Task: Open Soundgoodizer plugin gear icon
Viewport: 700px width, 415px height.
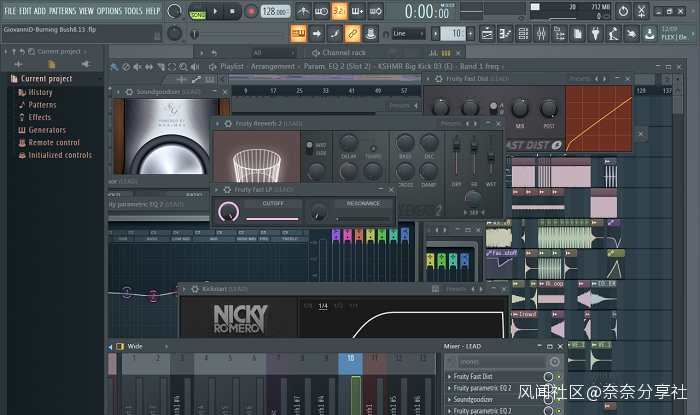Action: (131, 92)
